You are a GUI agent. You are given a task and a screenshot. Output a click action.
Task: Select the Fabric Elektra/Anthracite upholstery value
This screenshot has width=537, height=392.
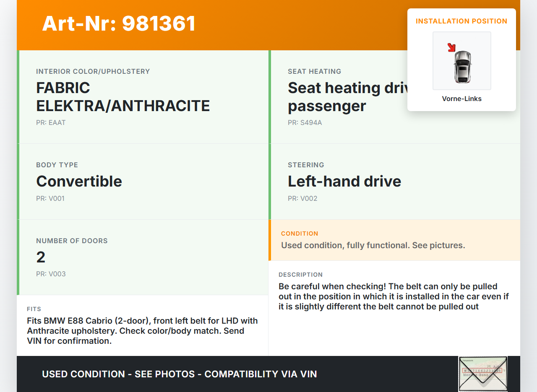pyautogui.click(x=123, y=97)
